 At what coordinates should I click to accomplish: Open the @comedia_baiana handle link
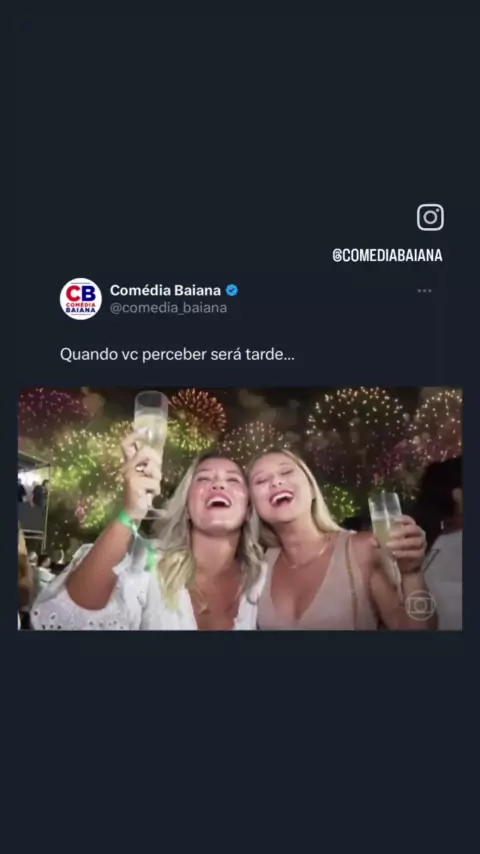click(168, 308)
